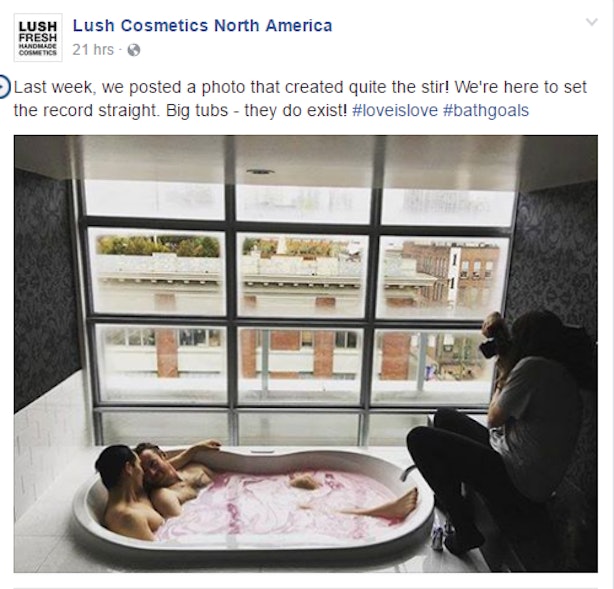Screen dimensions: 614x589
Task: Click the globe public privacy icon
Action: click(x=134, y=50)
